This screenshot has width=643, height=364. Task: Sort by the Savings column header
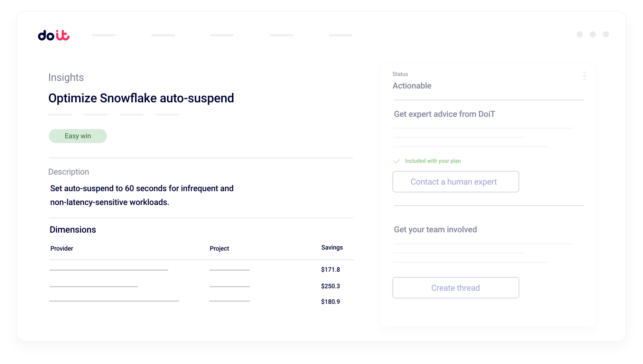(332, 248)
